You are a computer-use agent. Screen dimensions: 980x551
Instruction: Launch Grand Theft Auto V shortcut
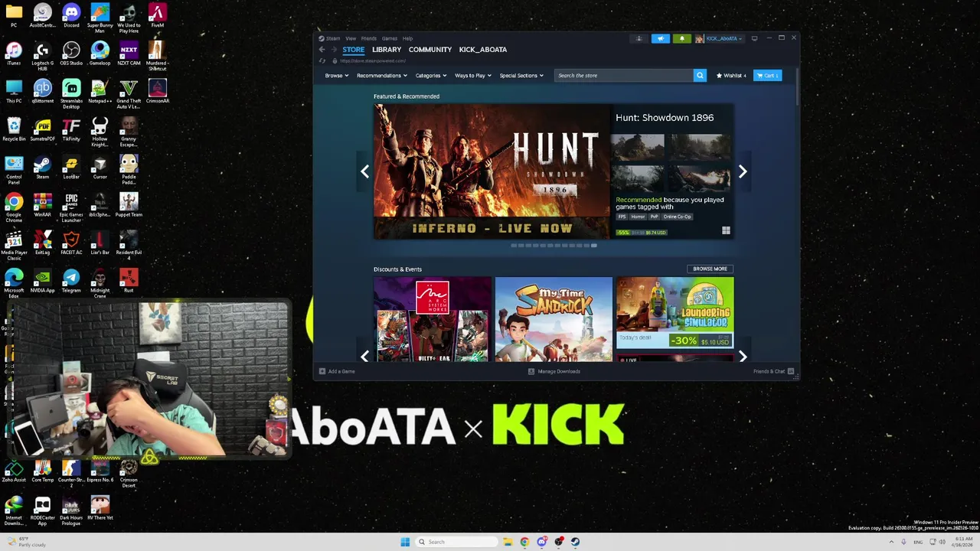tap(129, 93)
